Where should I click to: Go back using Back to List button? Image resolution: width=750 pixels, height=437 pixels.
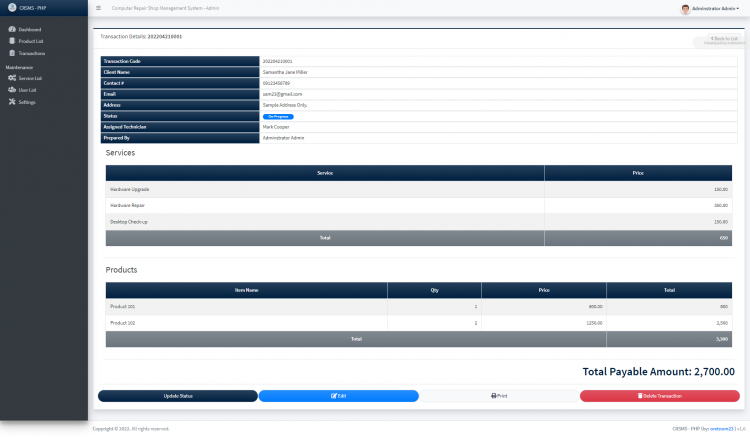tap(719, 38)
